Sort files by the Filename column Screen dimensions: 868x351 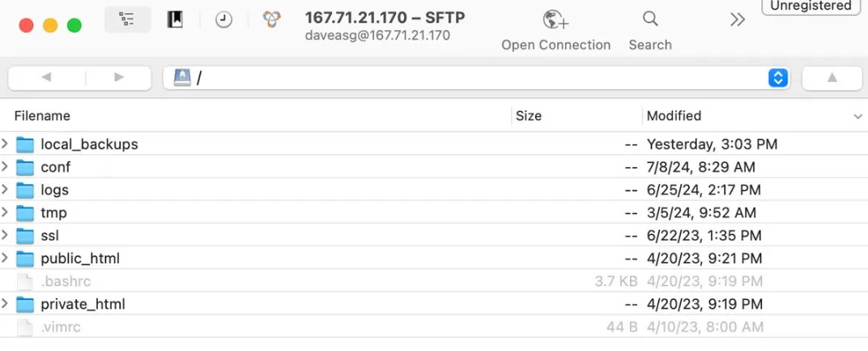point(42,116)
